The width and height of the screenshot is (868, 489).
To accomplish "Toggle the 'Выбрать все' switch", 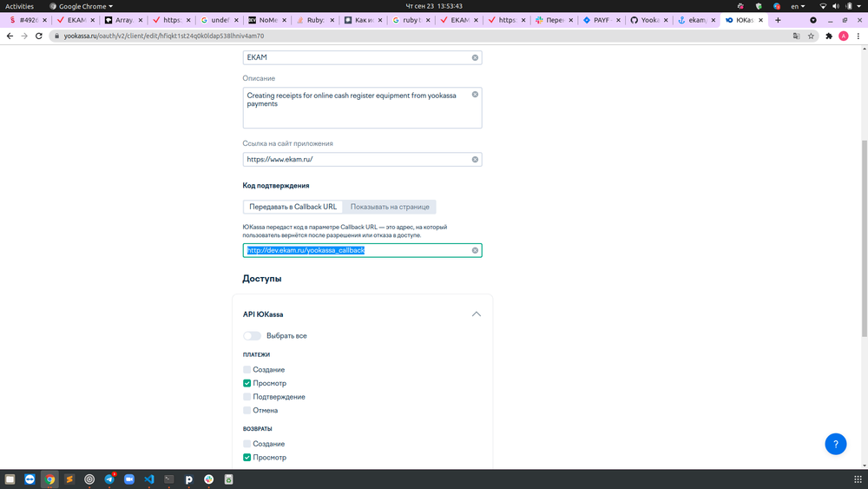I will tap(252, 335).
